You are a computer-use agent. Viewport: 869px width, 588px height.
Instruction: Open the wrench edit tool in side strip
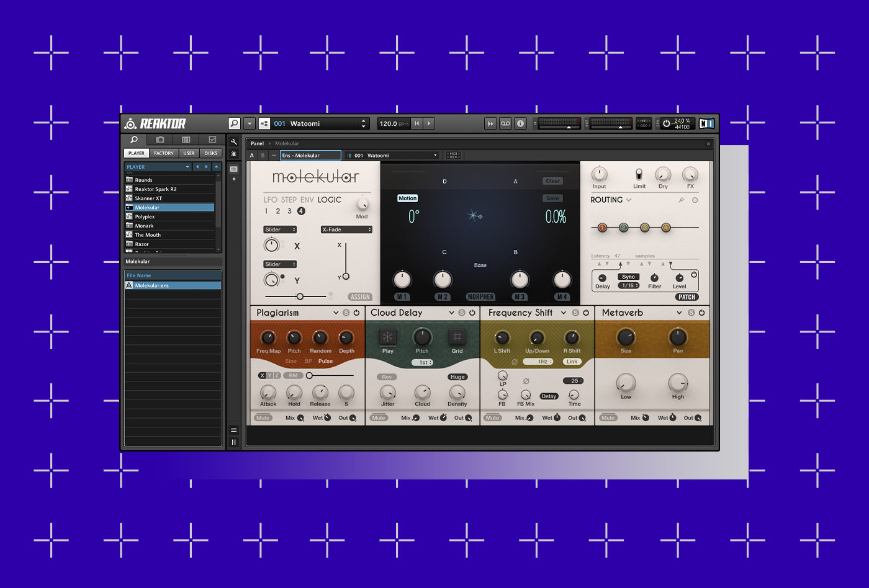tap(234, 142)
